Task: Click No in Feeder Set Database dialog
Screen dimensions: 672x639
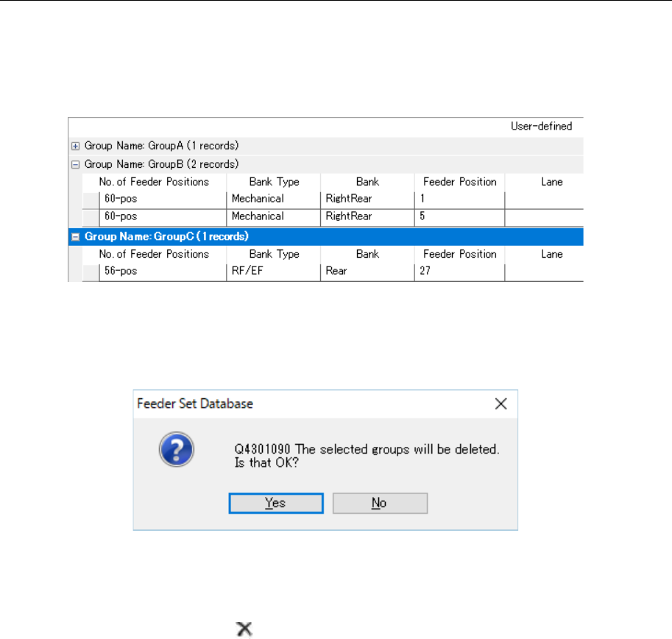Action: (380, 503)
